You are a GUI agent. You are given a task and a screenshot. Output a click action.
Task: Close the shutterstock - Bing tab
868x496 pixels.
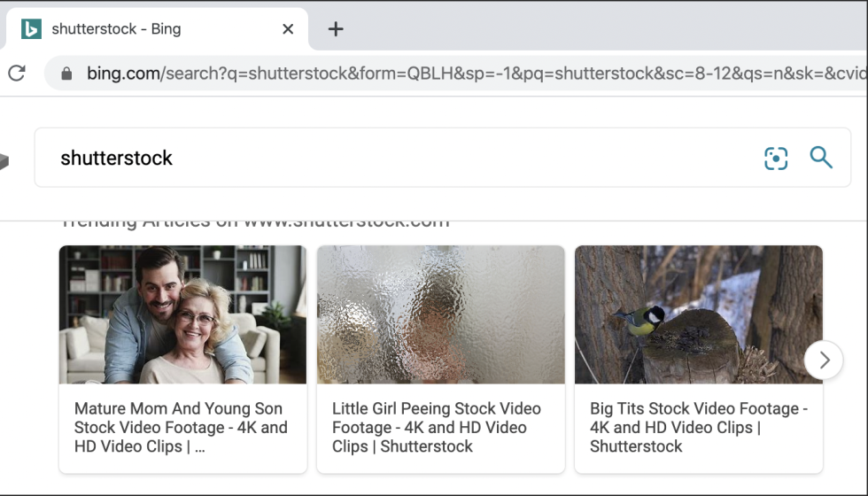point(288,28)
